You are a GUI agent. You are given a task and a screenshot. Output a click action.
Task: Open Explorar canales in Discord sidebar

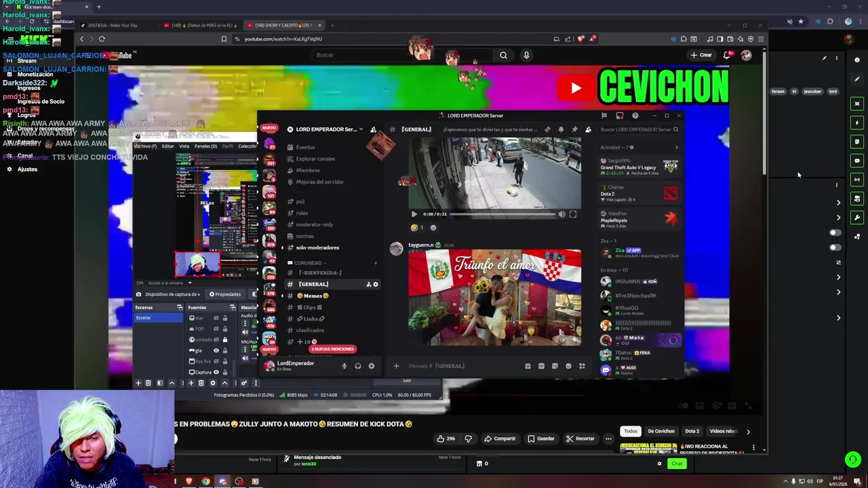click(315, 159)
